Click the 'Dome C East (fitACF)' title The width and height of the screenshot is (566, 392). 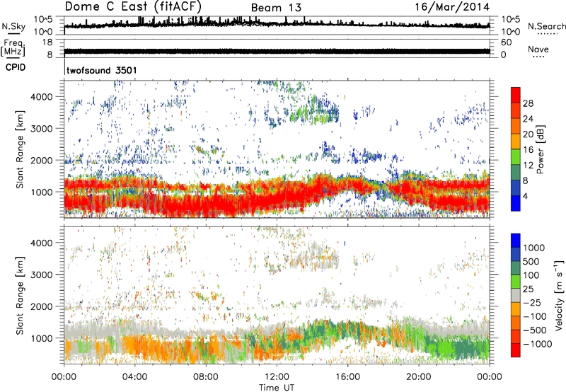click(x=133, y=7)
